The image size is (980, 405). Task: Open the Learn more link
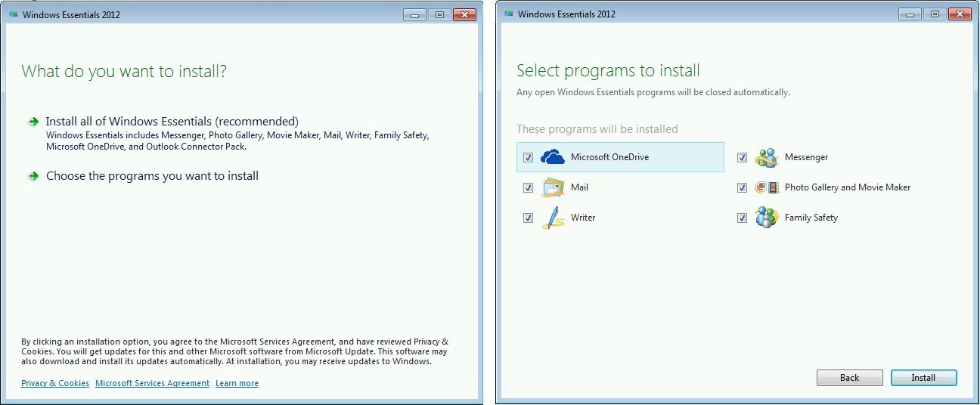coord(237,383)
